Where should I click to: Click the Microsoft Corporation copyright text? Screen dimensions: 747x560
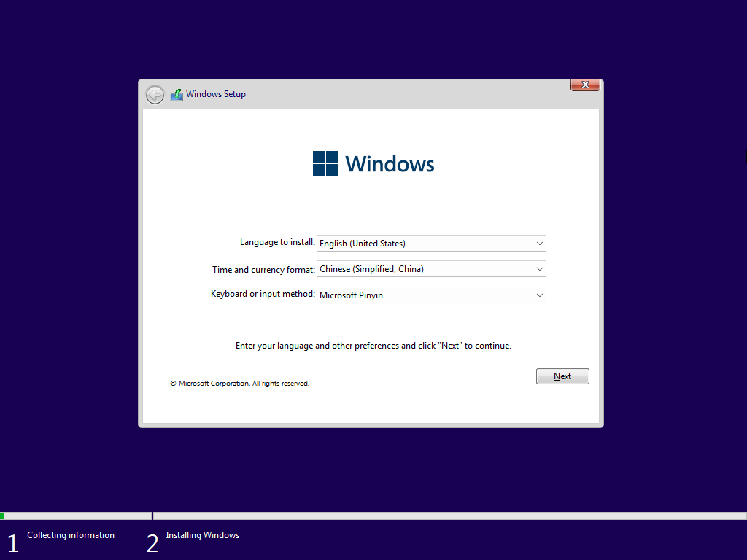click(240, 384)
